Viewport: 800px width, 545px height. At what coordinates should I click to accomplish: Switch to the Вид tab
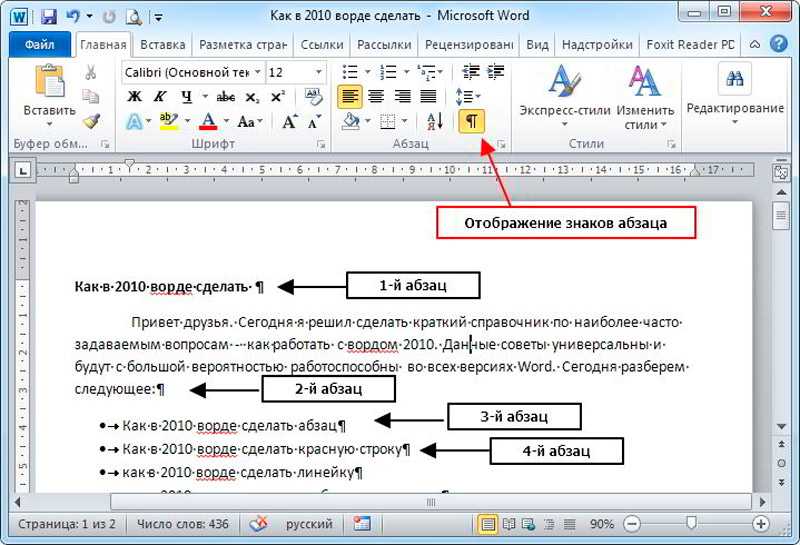click(537, 45)
